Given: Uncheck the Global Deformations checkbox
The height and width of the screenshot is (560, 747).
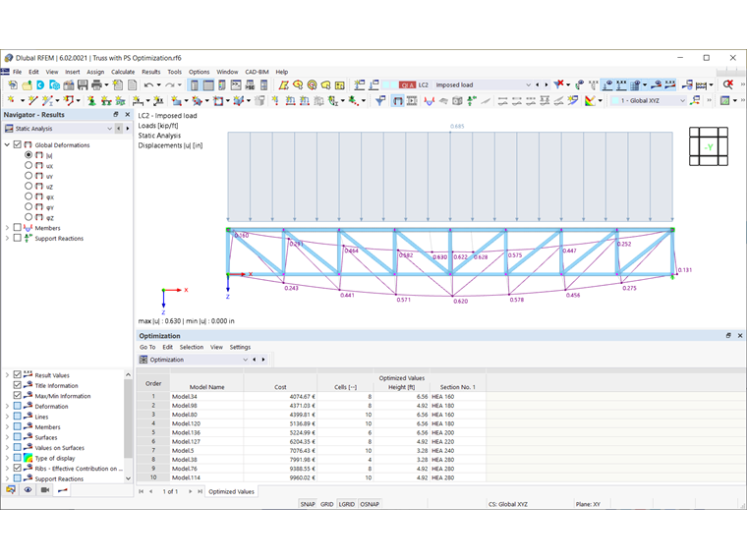Looking at the screenshot, I should [x=18, y=144].
